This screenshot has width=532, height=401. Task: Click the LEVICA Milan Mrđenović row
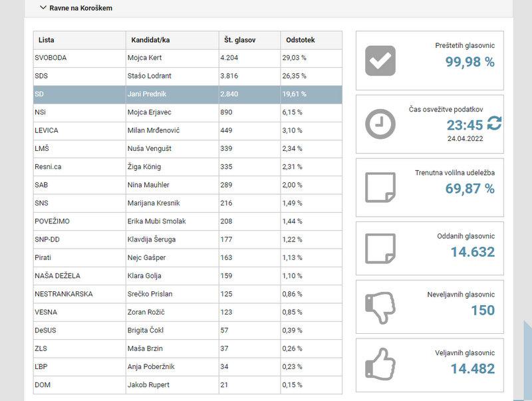(188, 130)
